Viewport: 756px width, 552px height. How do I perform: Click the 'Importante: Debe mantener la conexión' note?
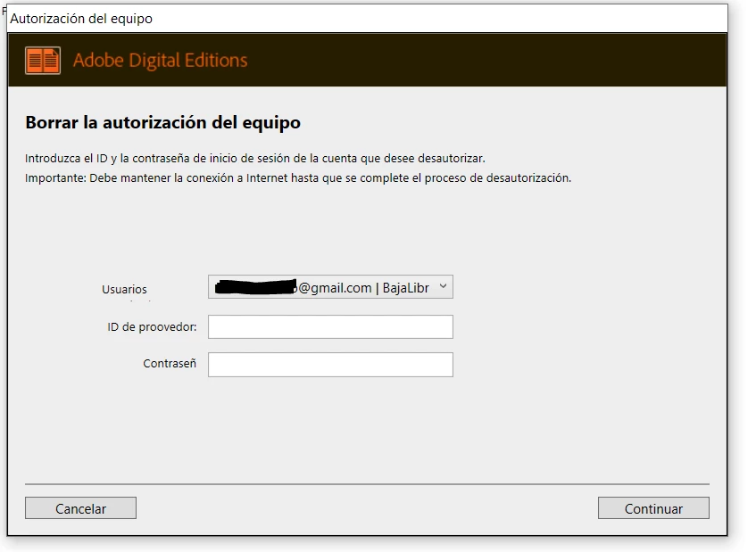(x=298, y=178)
